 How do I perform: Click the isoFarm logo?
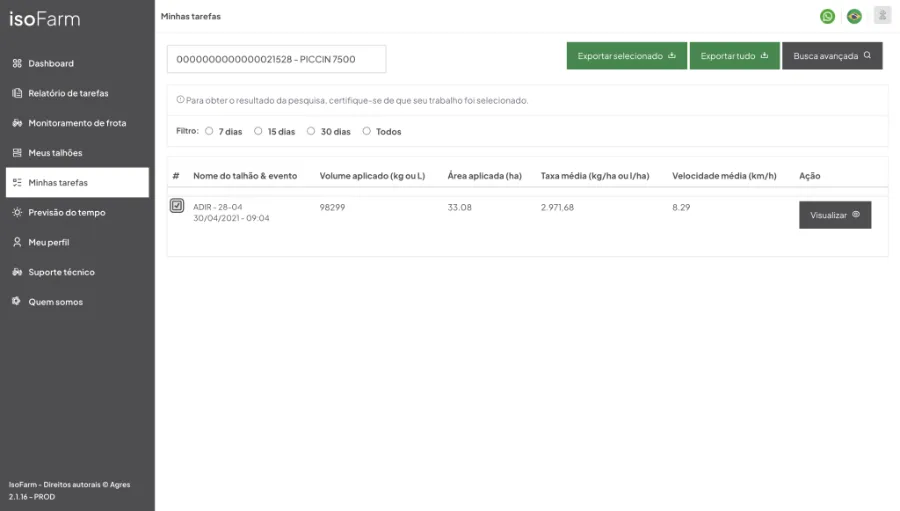pos(45,19)
